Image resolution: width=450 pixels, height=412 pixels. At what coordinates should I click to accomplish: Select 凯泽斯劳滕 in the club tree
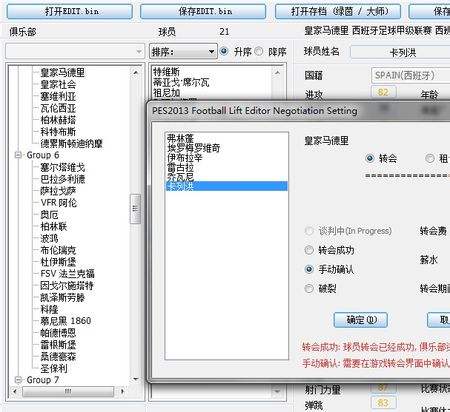pos(63,297)
